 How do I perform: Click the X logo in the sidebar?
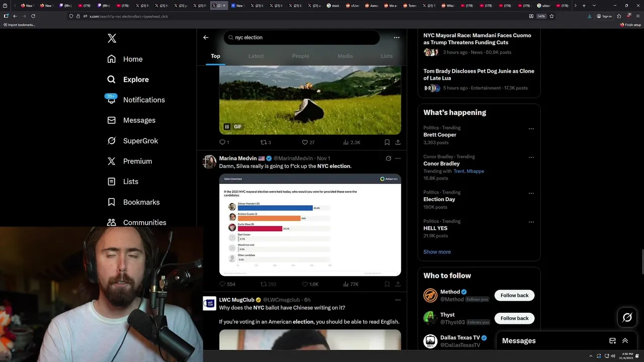coord(112,38)
